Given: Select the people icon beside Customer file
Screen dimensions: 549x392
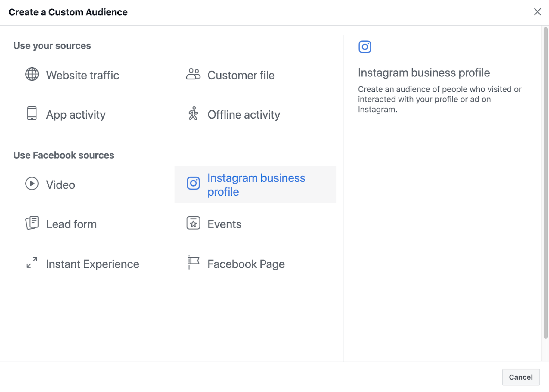Looking at the screenshot, I should click(193, 74).
